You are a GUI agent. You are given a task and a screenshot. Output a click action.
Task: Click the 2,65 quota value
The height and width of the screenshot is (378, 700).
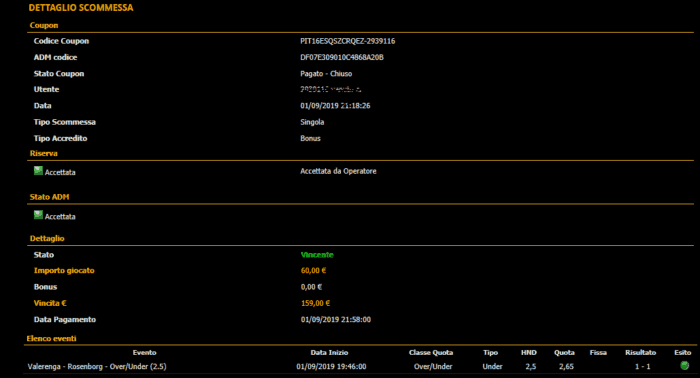pos(566,366)
